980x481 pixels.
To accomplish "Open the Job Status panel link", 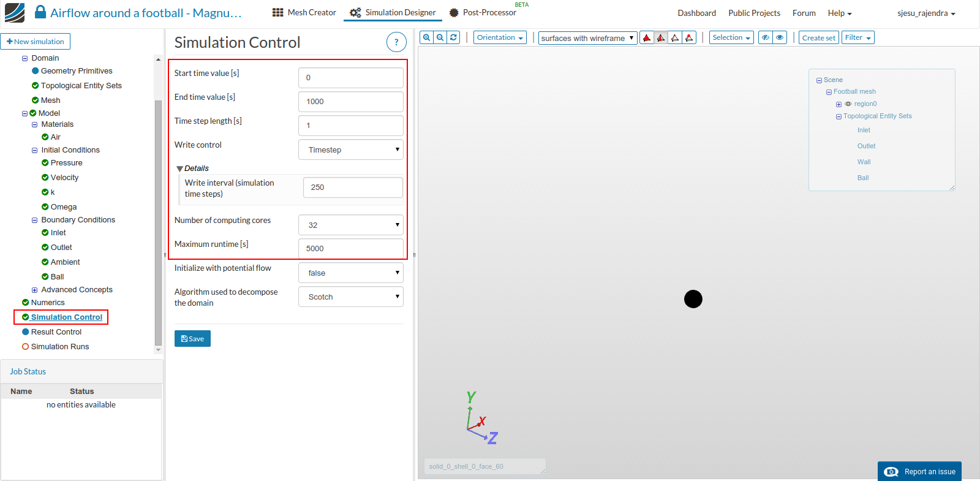I will click(x=28, y=372).
